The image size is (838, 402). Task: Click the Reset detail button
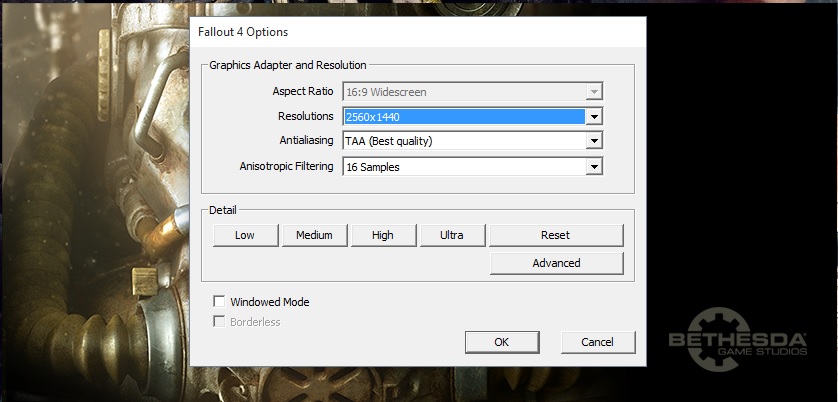tap(556, 235)
